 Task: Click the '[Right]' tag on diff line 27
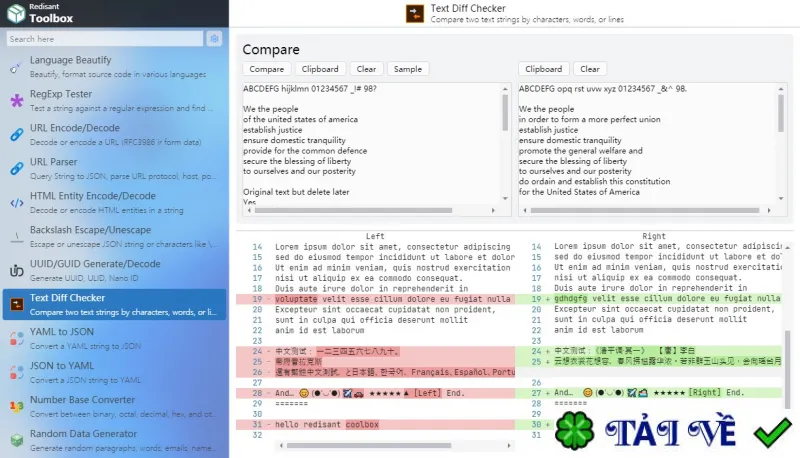[x=705, y=393]
